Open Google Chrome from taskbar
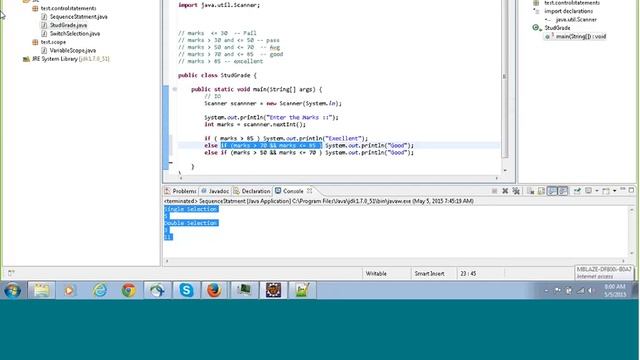The height and width of the screenshot is (360, 640). [129, 291]
